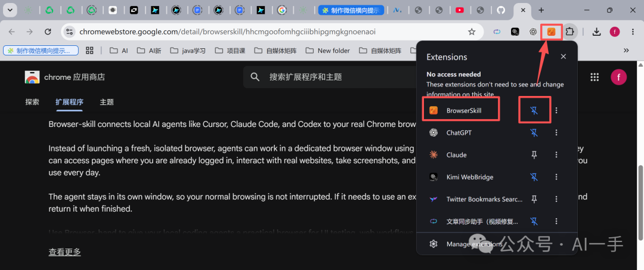Bookmark this page with the star icon
This screenshot has height=270, width=644.
point(472,32)
